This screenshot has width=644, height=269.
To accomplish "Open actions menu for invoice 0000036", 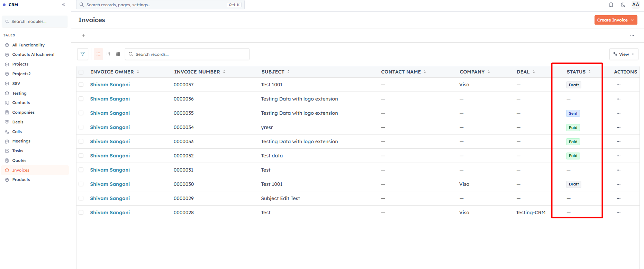I will (618, 99).
